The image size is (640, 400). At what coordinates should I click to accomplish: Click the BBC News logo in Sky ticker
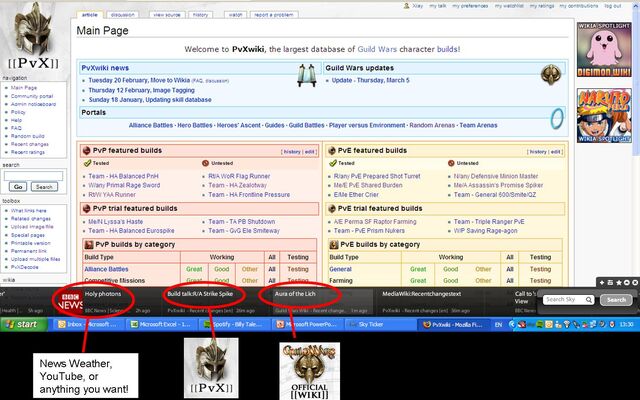click(x=70, y=302)
